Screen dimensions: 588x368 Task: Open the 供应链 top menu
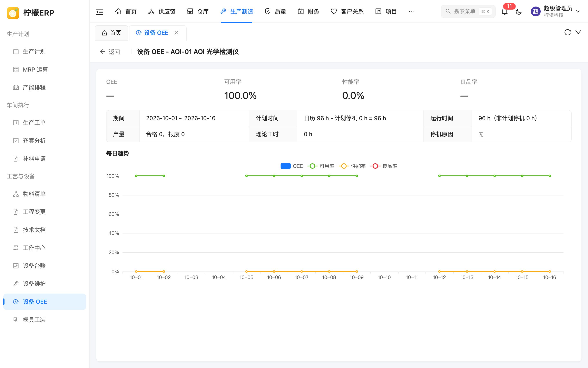[162, 11]
